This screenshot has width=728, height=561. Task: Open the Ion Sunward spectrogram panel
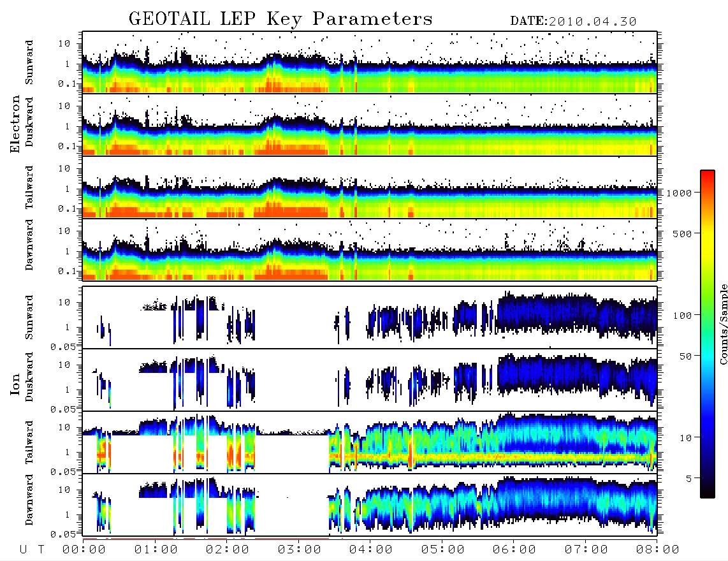click(370, 317)
